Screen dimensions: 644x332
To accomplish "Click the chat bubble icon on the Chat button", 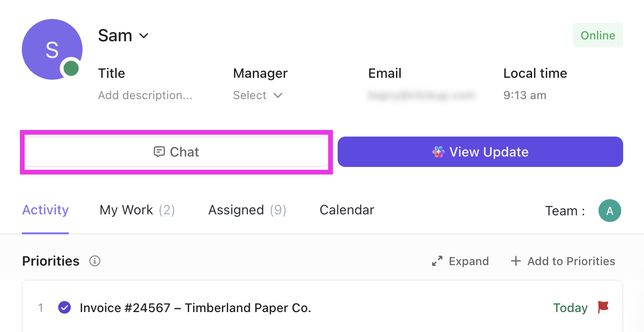I will tap(160, 152).
